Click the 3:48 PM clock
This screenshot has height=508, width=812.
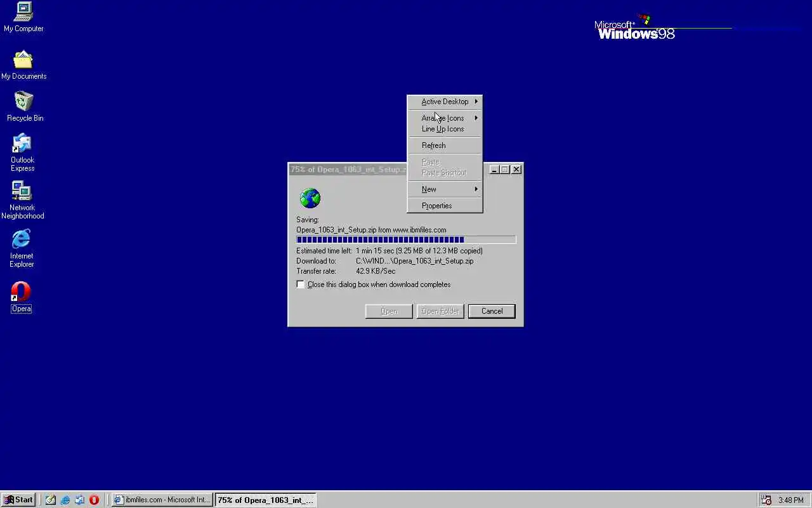point(791,500)
